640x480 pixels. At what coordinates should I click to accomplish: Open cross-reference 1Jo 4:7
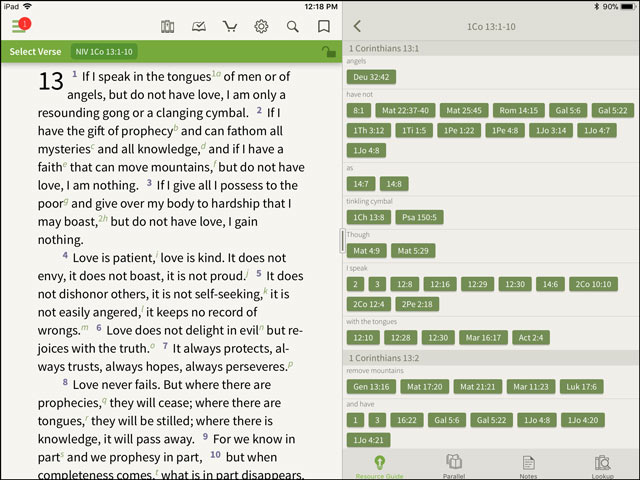pos(597,130)
